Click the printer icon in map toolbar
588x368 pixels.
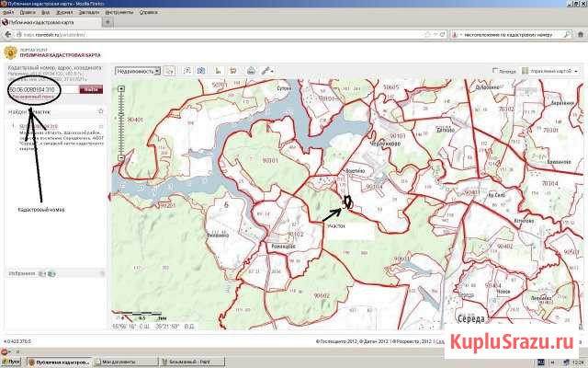251,71
